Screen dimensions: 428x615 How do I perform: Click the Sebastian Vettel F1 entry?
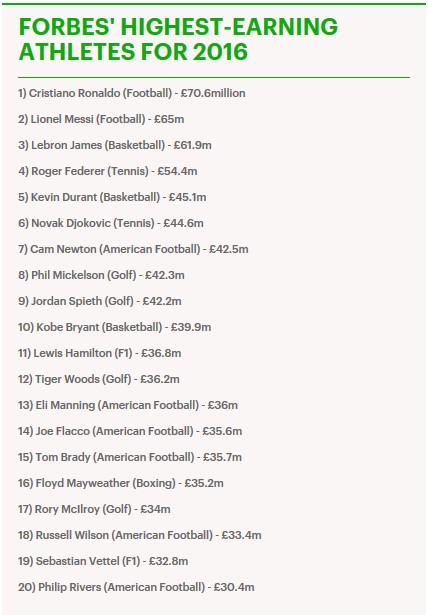click(103, 561)
